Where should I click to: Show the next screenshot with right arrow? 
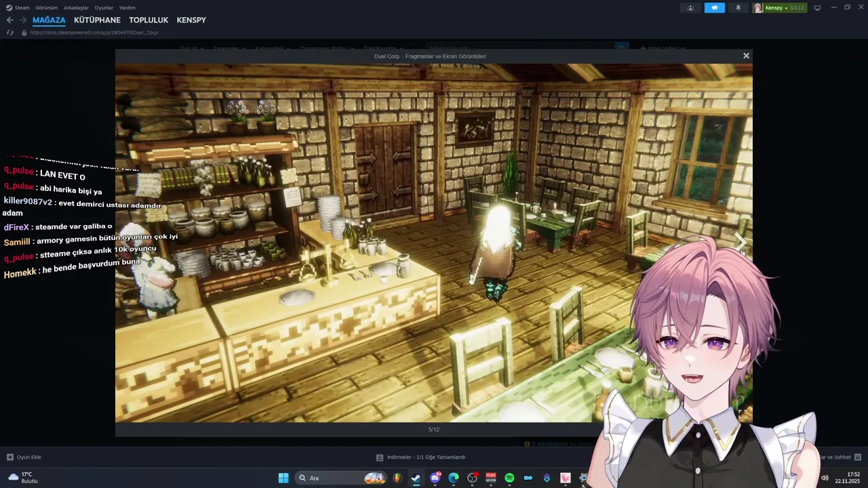point(741,241)
